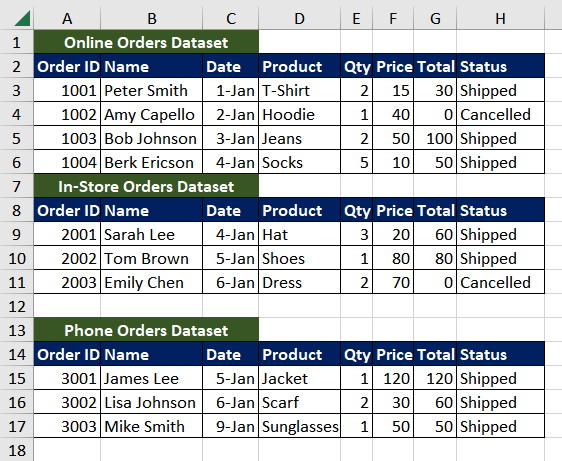Select column B header
Screen dimensions: 562x461
(152, 18)
